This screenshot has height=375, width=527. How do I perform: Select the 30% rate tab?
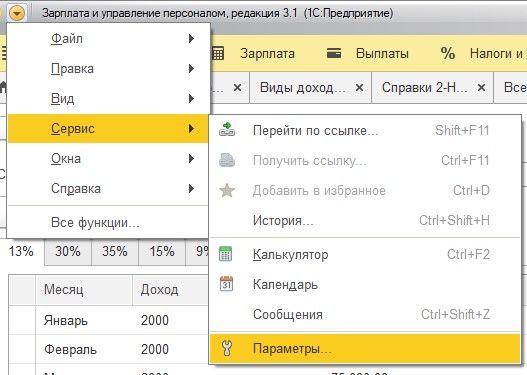click(x=68, y=251)
